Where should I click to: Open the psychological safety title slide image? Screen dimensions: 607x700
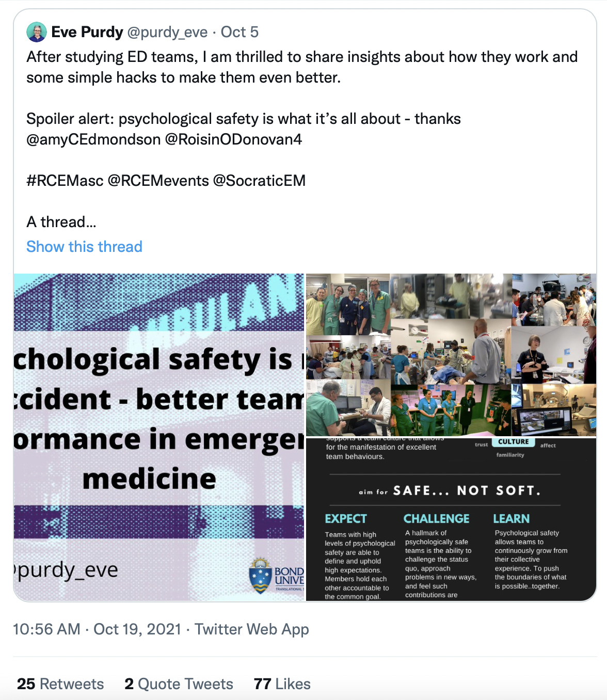coord(159,437)
